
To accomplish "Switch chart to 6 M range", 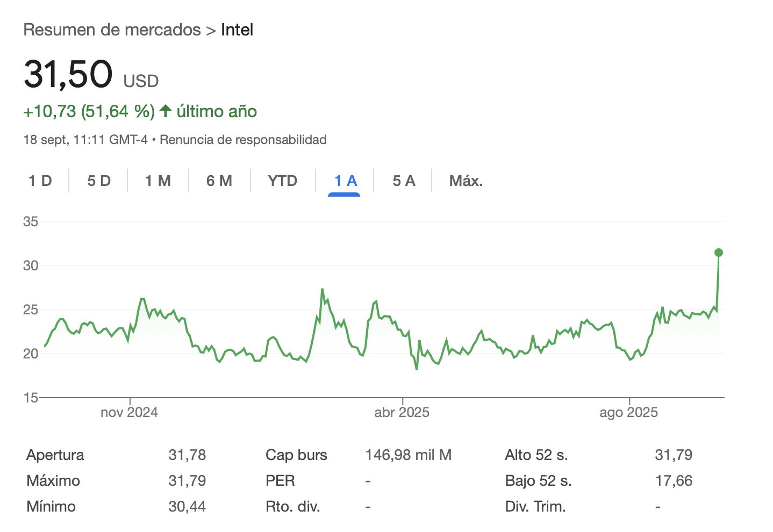I will tap(219, 181).
